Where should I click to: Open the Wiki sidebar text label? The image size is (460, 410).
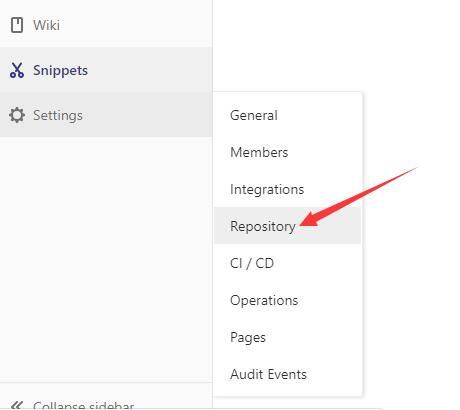[x=46, y=25]
